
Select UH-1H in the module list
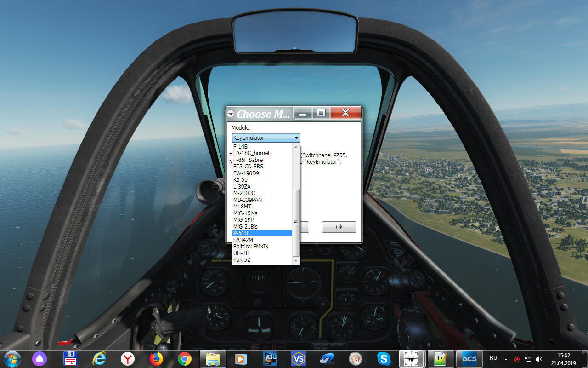(x=262, y=253)
